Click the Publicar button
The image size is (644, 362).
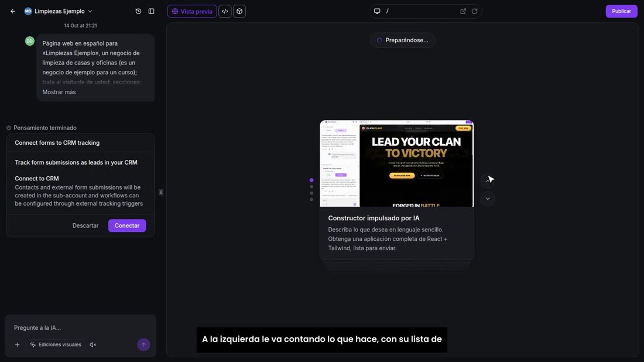[621, 11]
